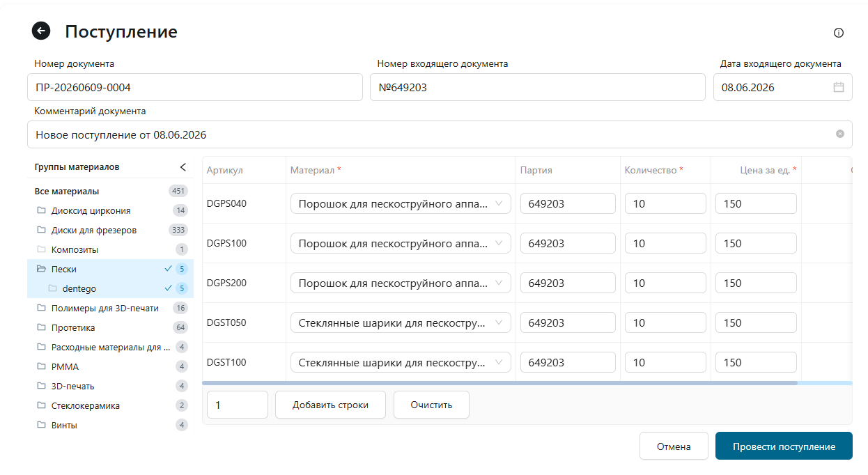This screenshot has width=868, height=475.
Task: Click the Протетика folder icon
Action: pyautogui.click(x=40, y=327)
